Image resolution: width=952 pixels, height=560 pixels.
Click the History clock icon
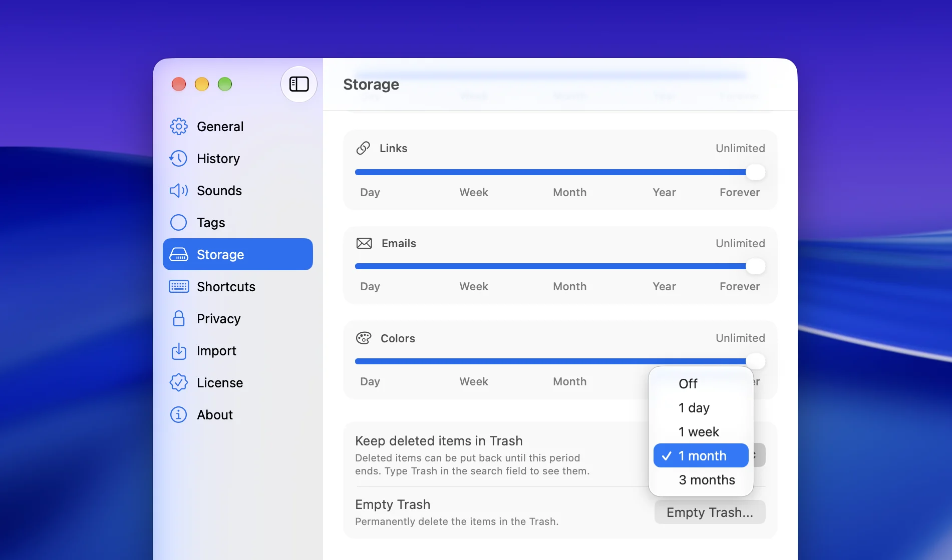click(x=178, y=159)
